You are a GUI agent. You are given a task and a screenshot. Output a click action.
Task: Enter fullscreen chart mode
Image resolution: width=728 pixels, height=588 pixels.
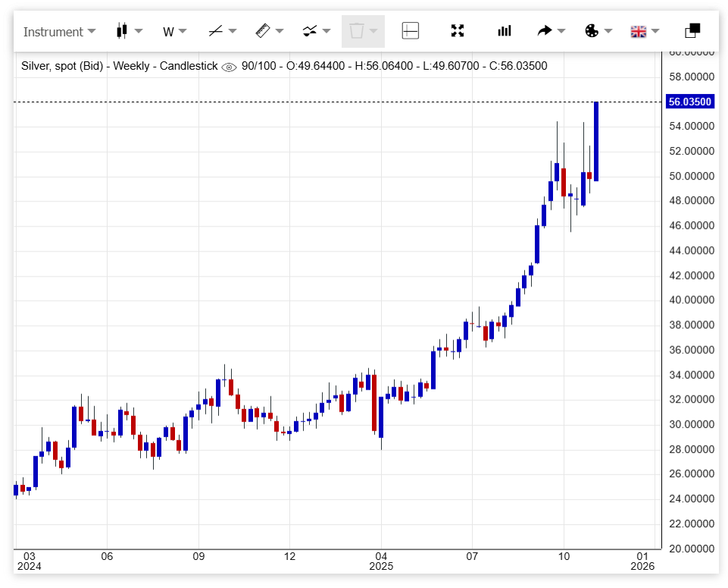[x=458, y=31]
